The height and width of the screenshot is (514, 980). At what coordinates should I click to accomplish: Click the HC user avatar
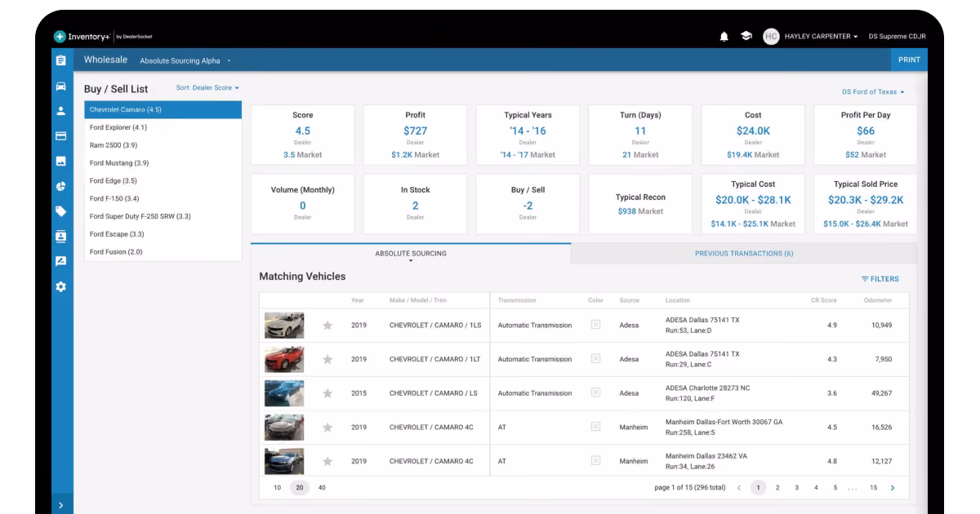pyautogui.click(x=771, y=37)
